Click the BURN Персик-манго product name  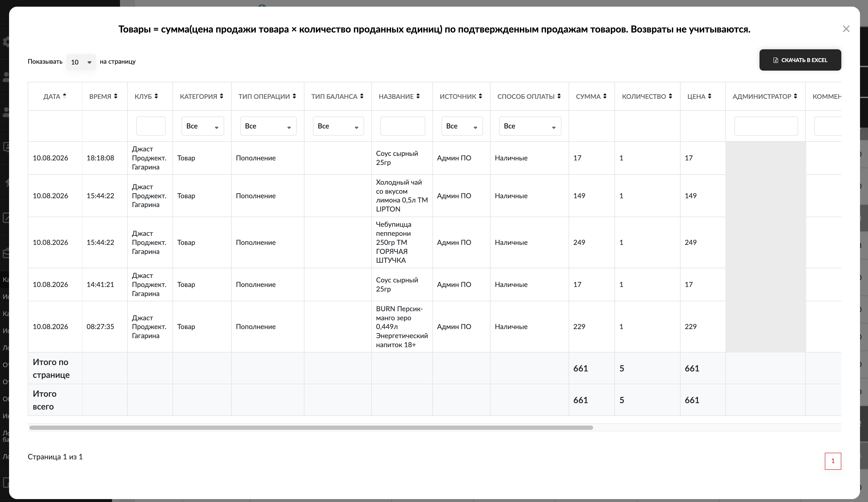click(402, 327)
